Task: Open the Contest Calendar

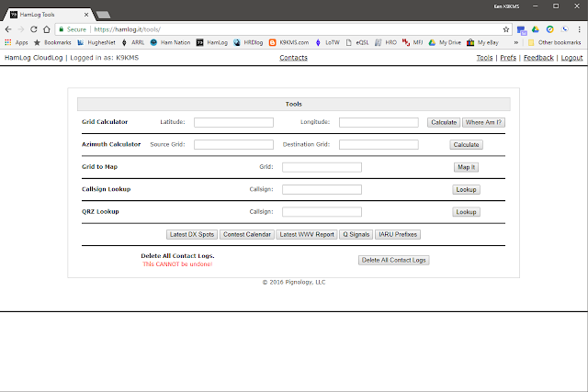Action: click(247, 235)
